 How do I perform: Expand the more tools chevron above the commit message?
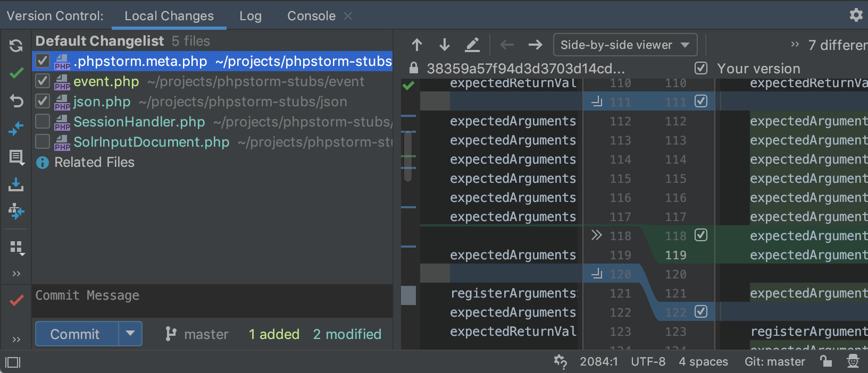[x=16, y=274]
